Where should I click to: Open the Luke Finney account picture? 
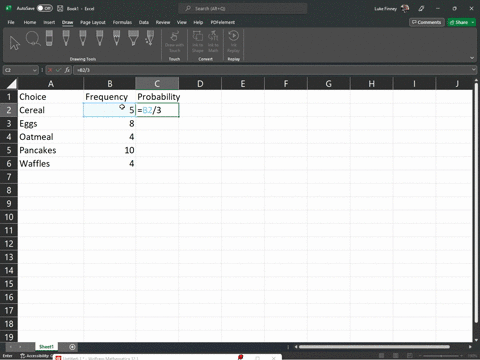(x=405, y=8)
